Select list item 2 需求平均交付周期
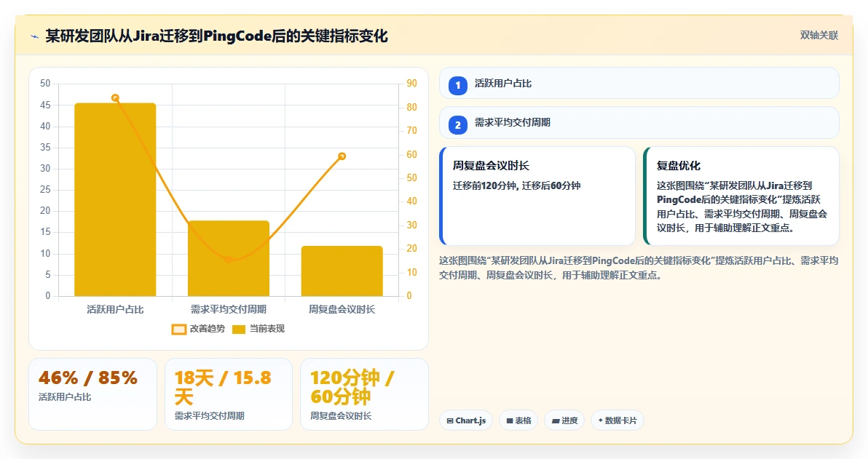The height and width of the screenshot is (459, 868). [x=639, y=123]
